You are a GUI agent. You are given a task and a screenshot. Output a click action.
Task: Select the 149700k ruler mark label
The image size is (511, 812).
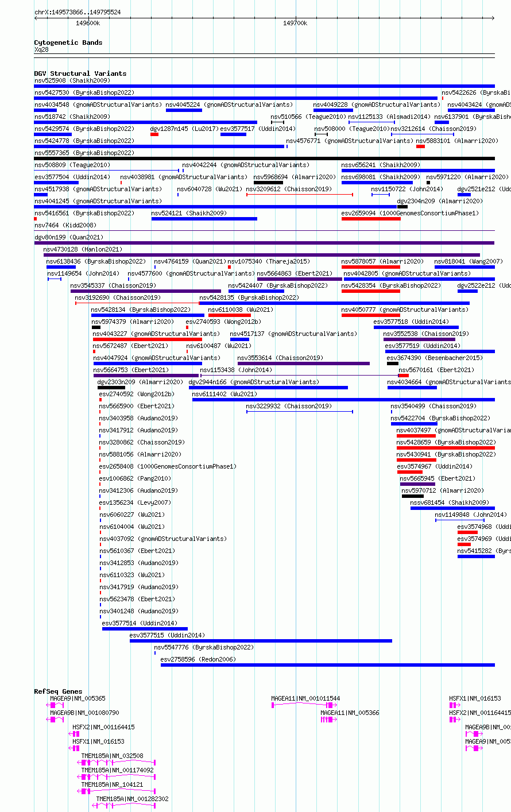[295, 23]
